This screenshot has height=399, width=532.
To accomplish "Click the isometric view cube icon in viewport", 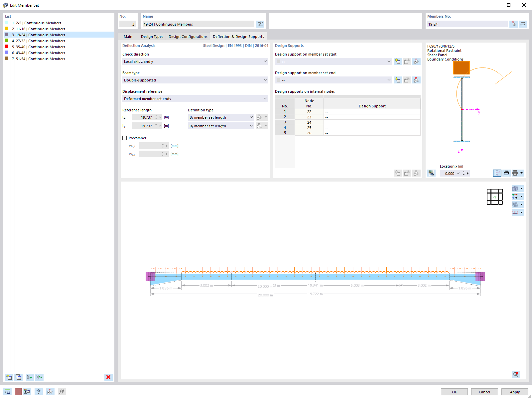I will click(x=515, y=189).
